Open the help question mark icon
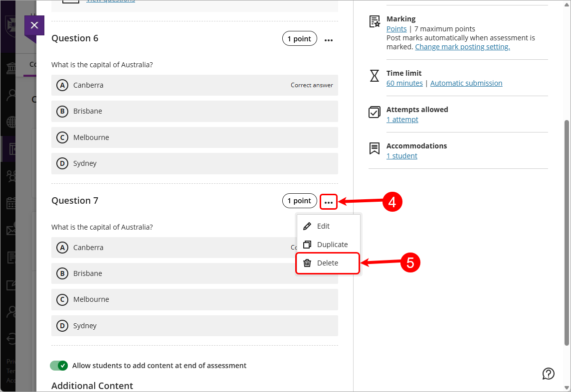This screenshot has height=392, width=571. pyautogui.click(x=548, y=374)
